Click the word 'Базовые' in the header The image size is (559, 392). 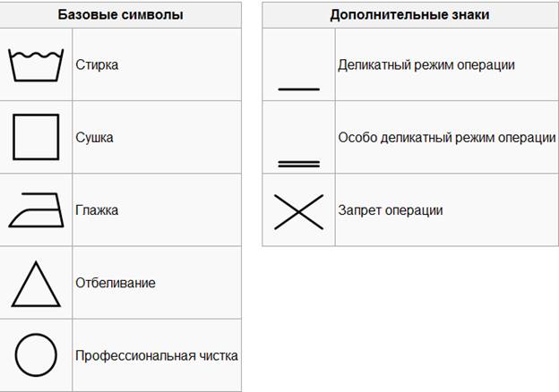[x=87, y=15]
